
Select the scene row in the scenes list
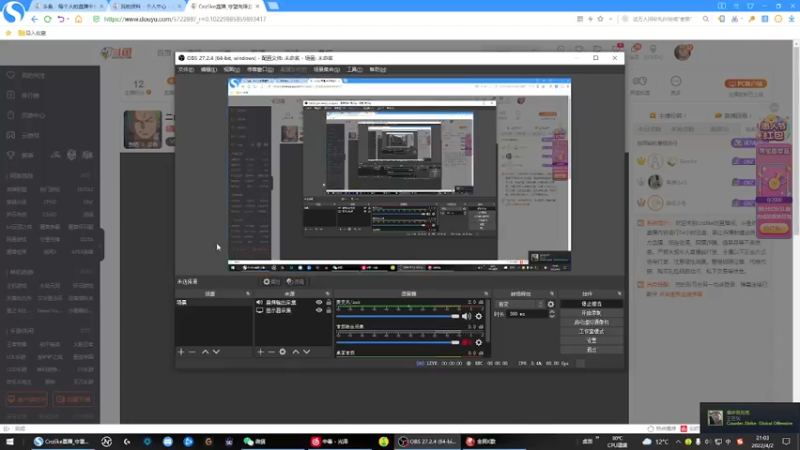pyautogui.click(x=214, y=303)
